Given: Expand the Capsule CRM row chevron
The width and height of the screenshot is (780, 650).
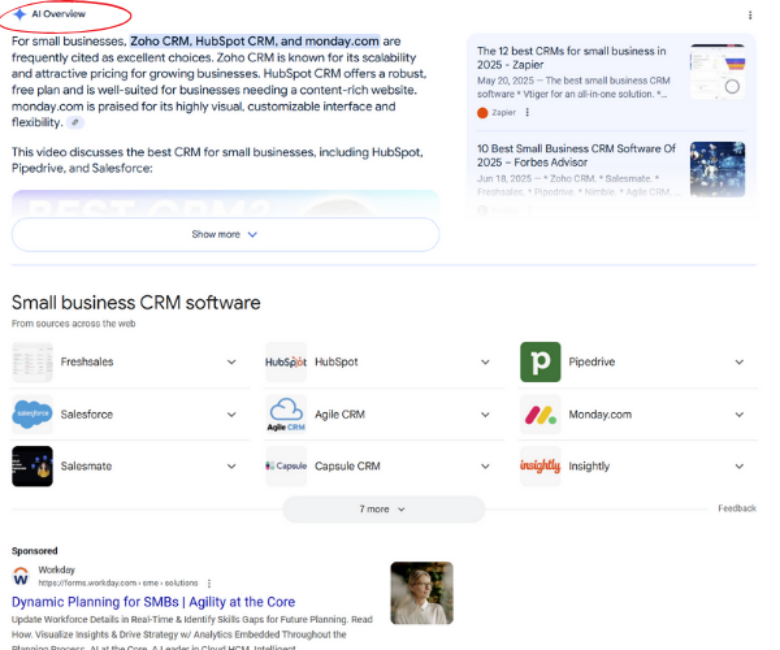Looking at the screenshot, I should point(485,466).
